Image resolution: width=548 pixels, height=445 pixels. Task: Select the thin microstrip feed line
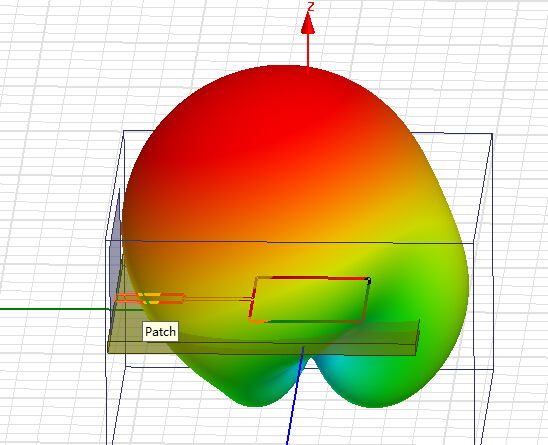(x=217, y=299)
